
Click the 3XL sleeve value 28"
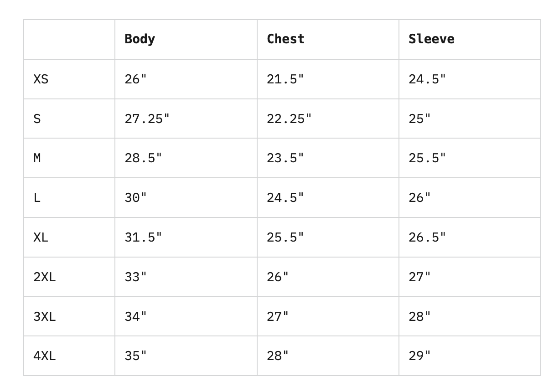tap(419, 316)
